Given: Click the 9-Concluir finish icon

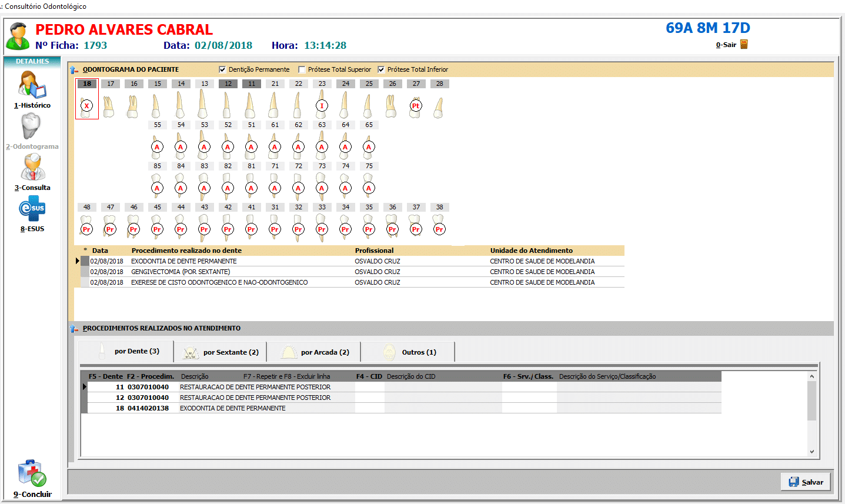Looking at the screenshot, I should (x=32, y=474).
